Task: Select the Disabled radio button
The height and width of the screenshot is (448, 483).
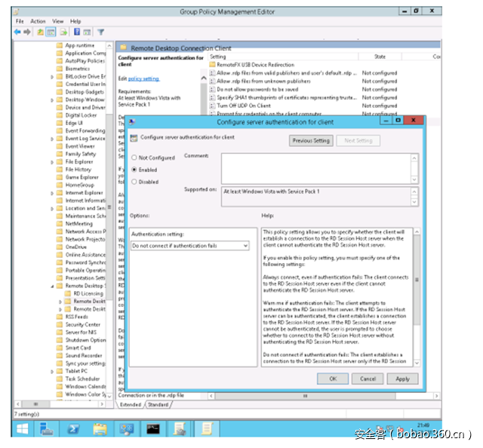Action: 134,182
